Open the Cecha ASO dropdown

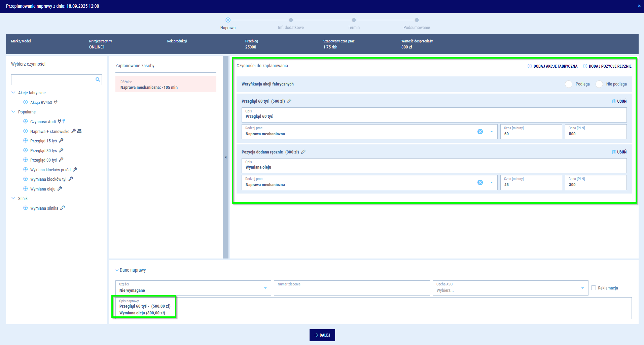coord(582,288)
